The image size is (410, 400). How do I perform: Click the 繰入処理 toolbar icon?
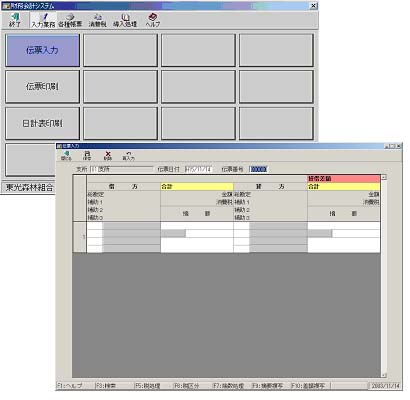tap(125, 20)
